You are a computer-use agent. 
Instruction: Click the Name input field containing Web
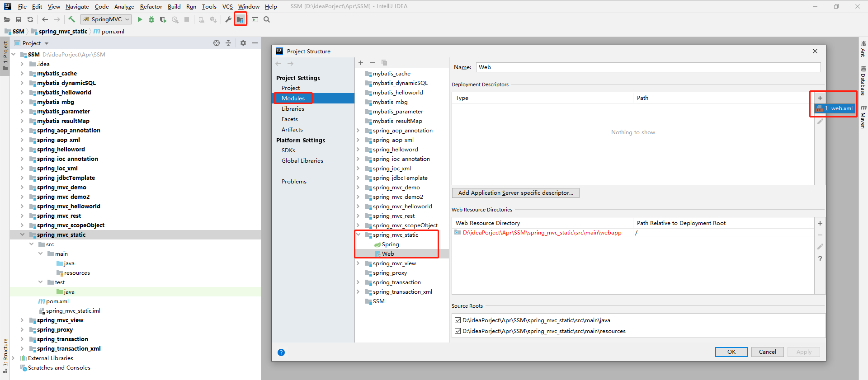648,67
